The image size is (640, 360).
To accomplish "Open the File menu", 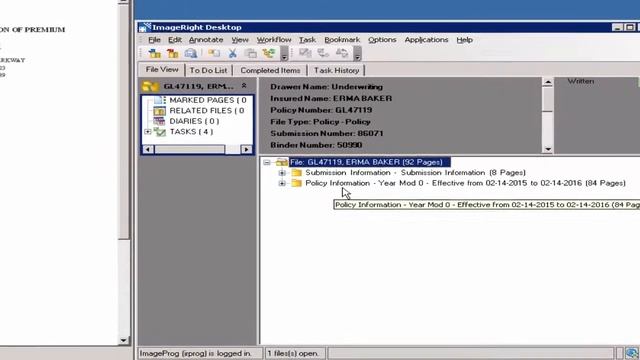I will pyautogui.click(x=154, y=40).
